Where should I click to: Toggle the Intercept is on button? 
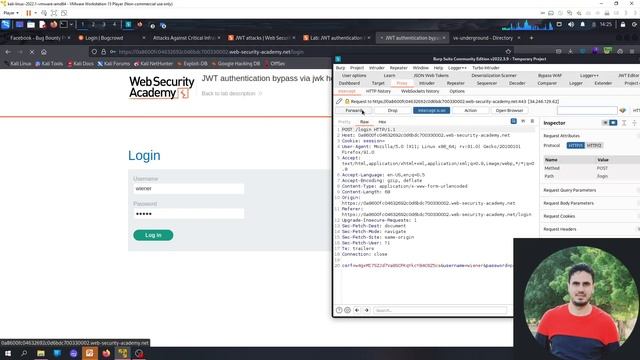[431, 111]
